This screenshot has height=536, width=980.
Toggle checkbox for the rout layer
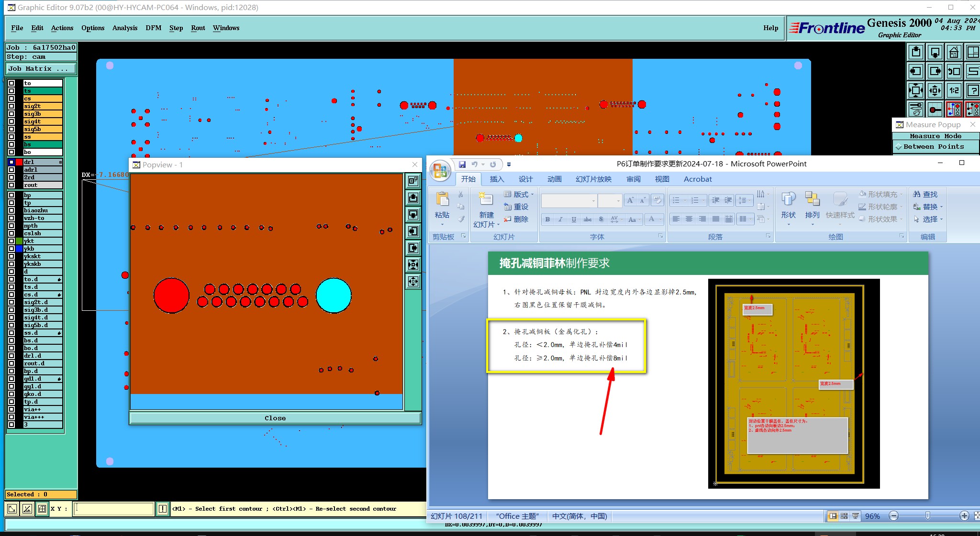(x=11, y=185)
